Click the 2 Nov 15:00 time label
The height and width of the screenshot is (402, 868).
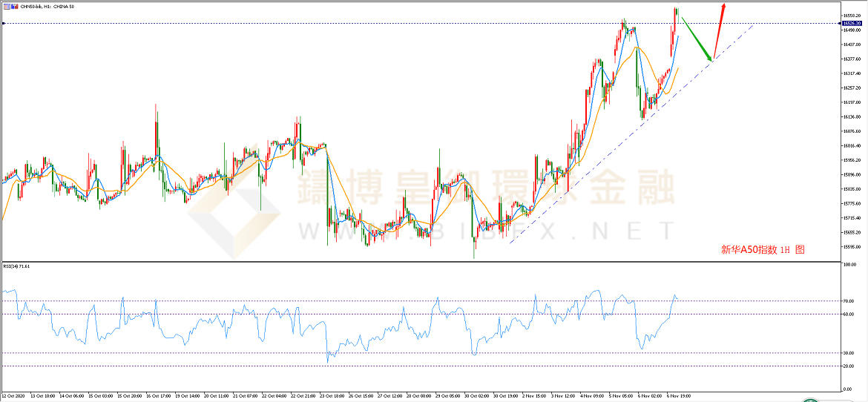tap(534, 396)
